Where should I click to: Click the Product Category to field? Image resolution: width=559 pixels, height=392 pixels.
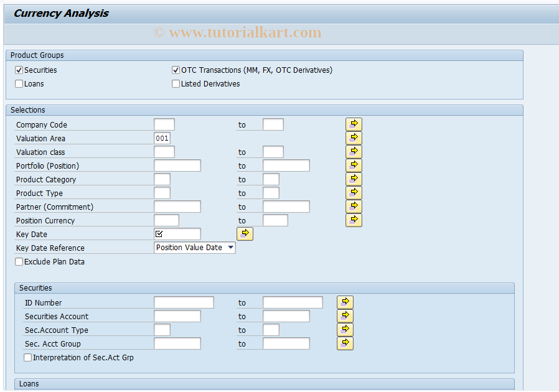[271, 179]
